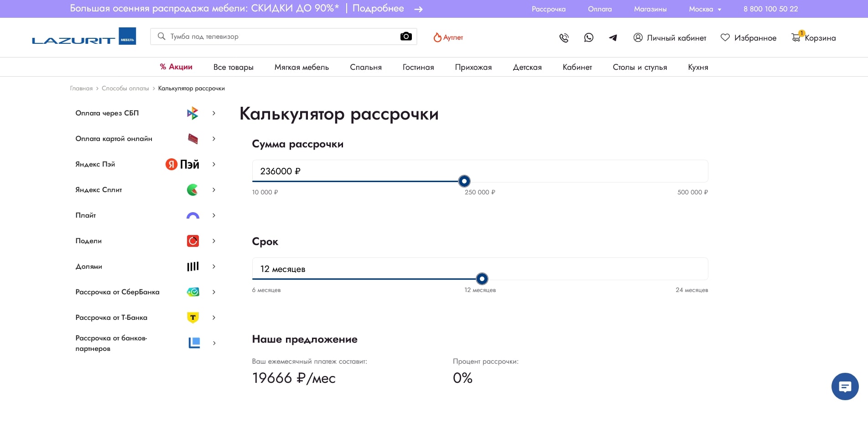Expand Рассрочка от СберБанка with the arrow

click(214, 292)
